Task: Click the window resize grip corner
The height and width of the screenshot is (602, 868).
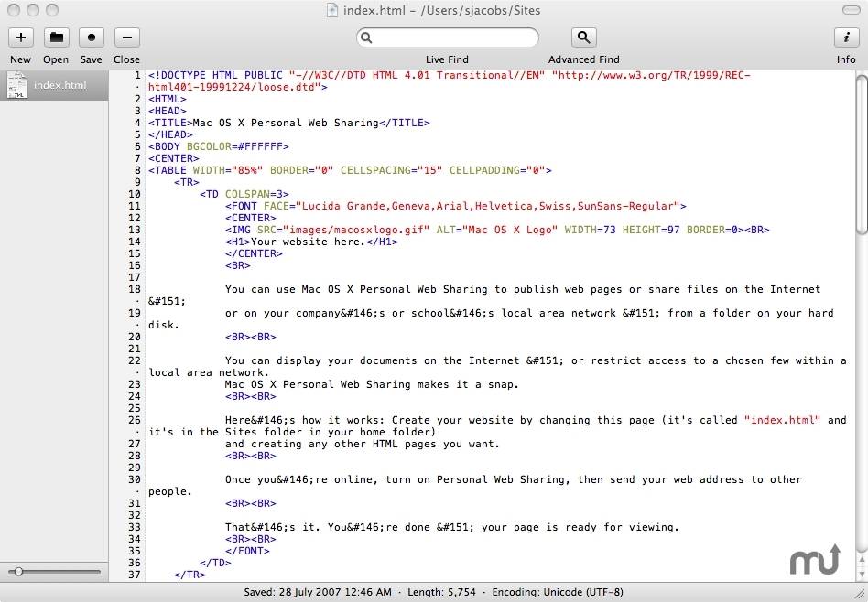Action: pyautogui.click(x=862, y=594)
